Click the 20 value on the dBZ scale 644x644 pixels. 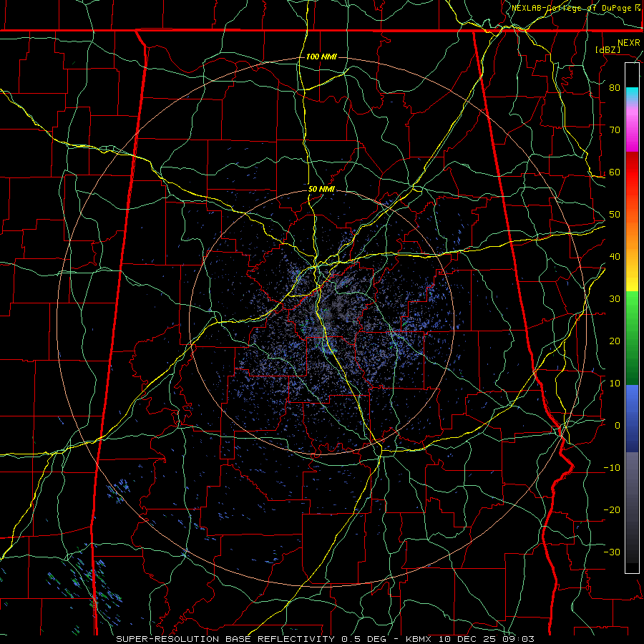coord(615,341)
